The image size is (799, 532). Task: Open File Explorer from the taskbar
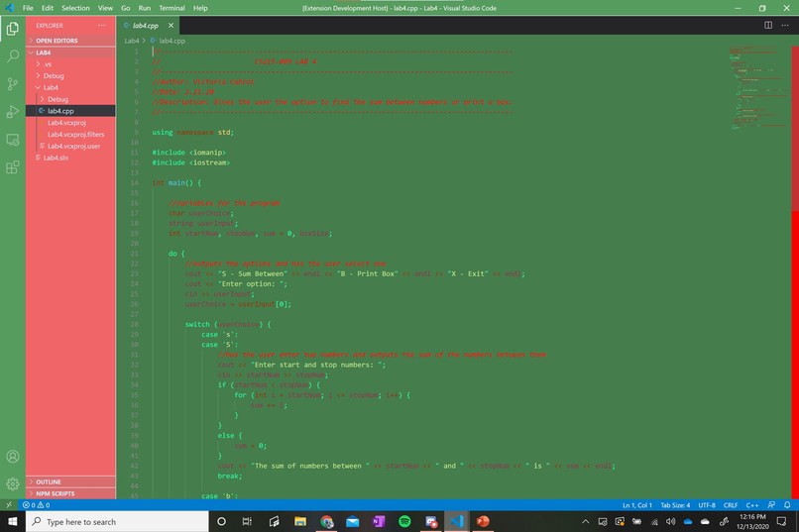tap(300, 521)
